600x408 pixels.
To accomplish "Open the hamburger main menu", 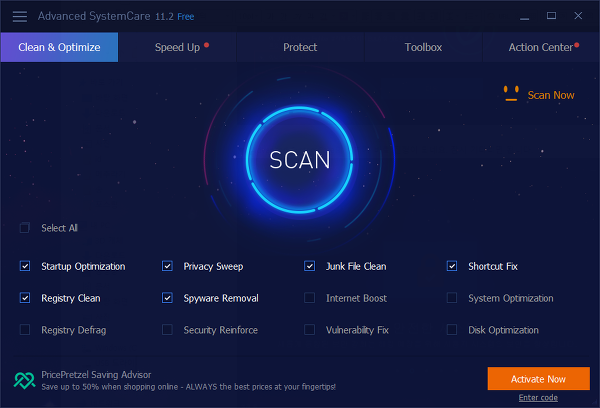I will (x=20, y=16).
